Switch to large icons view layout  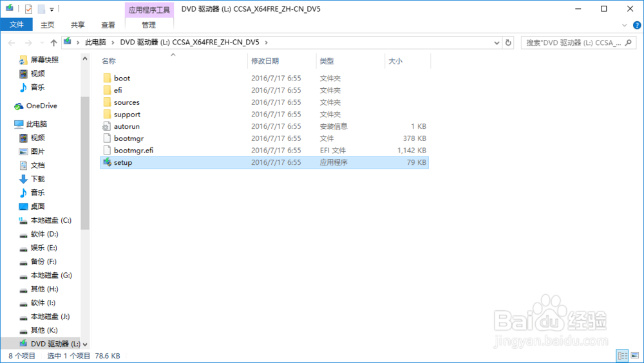pos(635,356)
